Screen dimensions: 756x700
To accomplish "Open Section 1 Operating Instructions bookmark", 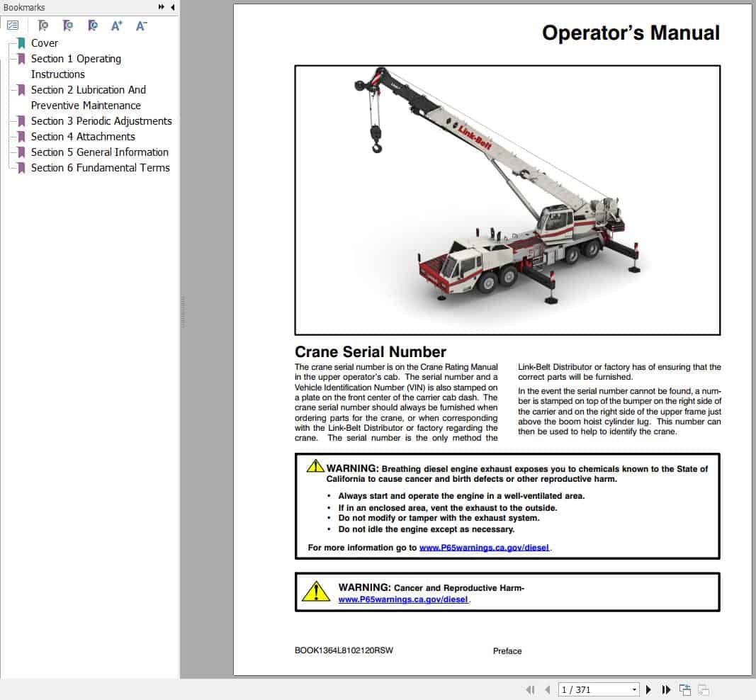I will coord(76,59).
